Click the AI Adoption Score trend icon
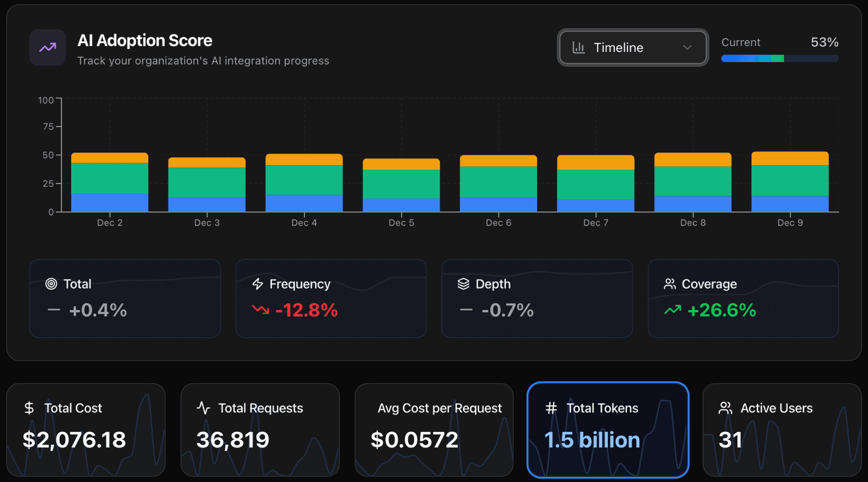 point(47,47)
